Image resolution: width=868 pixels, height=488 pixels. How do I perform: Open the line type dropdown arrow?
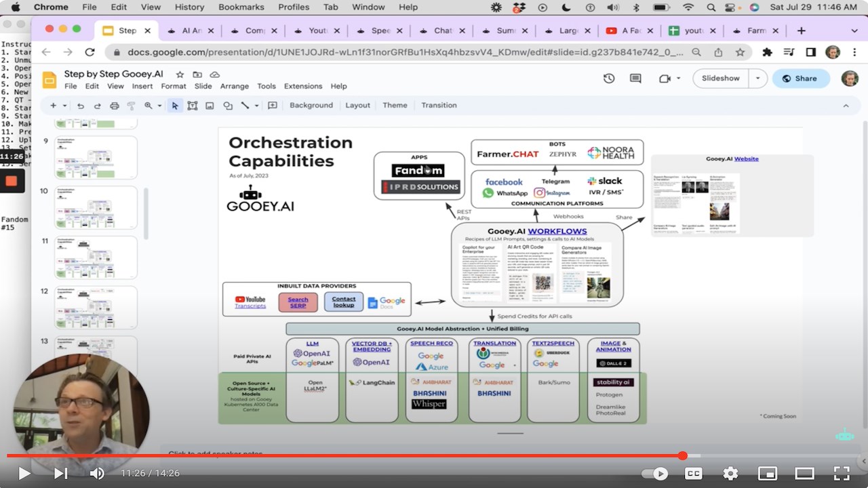click(256, 106)
